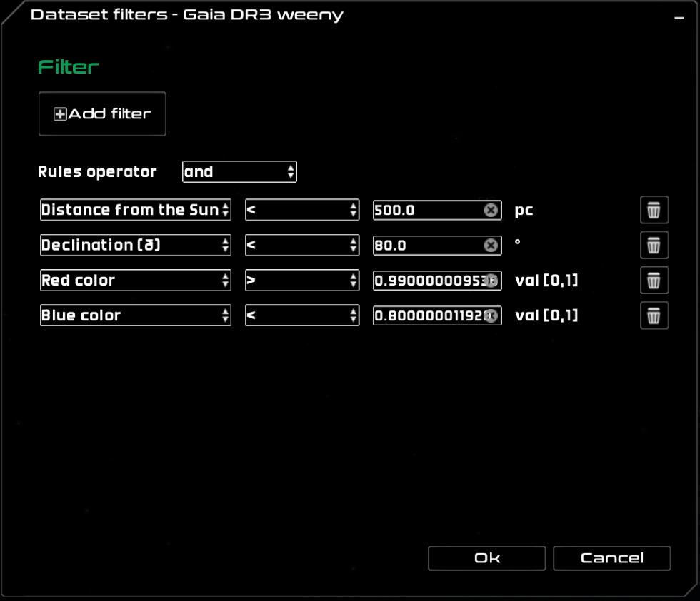Expand the Declination attribute dropdown

tap(136, 245)
